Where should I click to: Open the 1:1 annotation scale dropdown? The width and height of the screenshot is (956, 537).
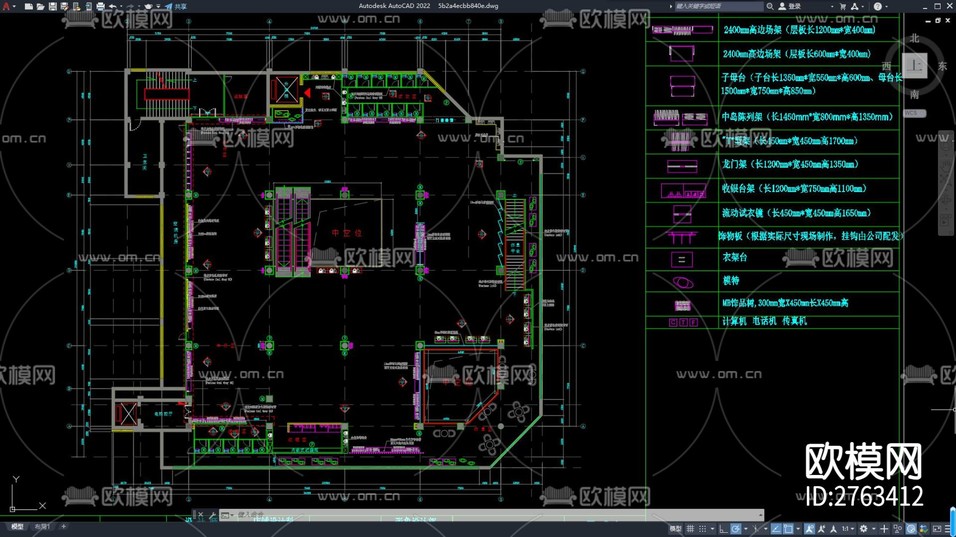click(x=847, y=529)
